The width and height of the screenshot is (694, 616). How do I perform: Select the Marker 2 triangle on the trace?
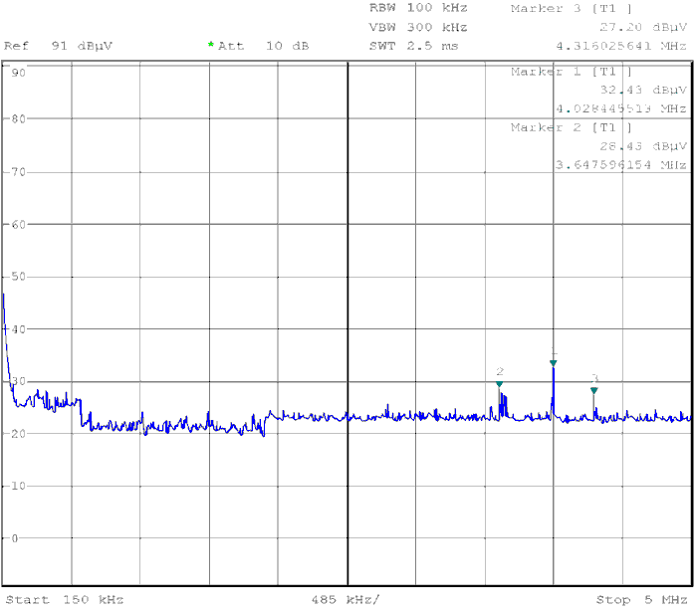point(500,383)
